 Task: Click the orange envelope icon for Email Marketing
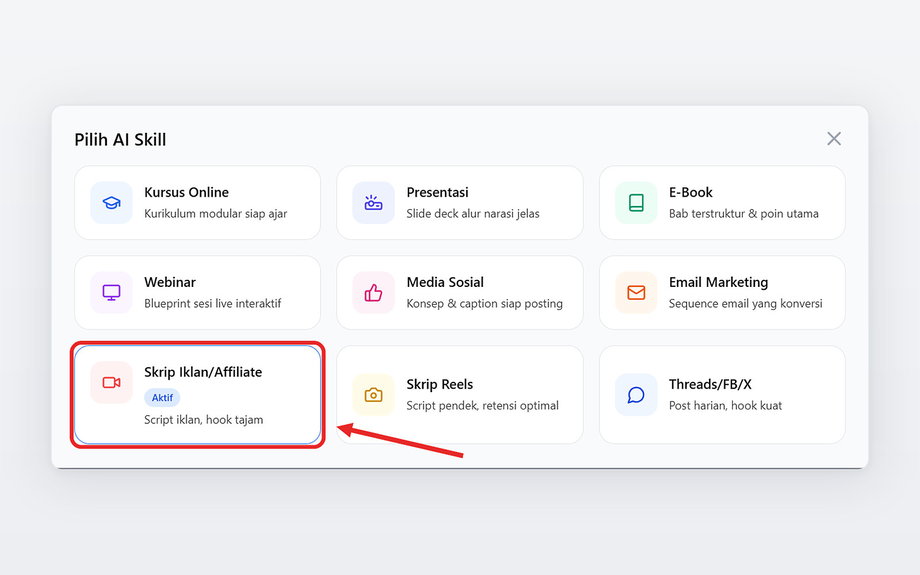click(636, 292)
